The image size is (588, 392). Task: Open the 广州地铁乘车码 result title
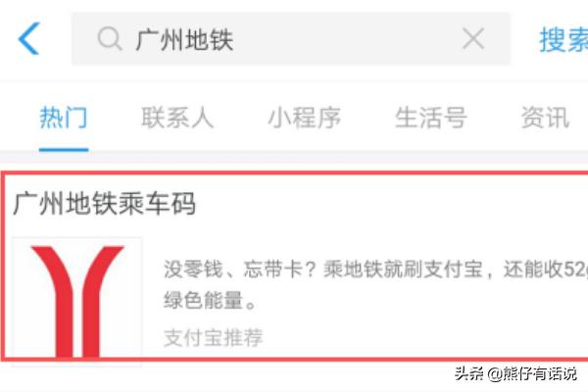pyautogui.click(x=104, y=204)
